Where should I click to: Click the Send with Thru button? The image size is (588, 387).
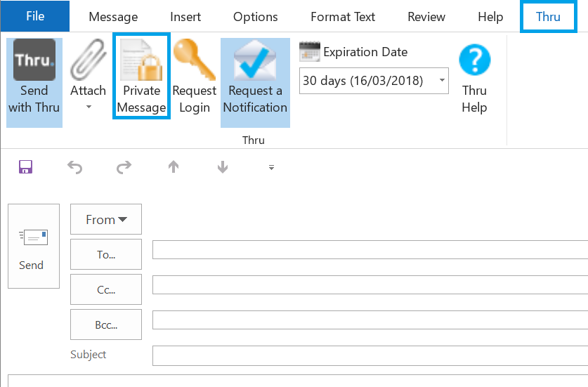pos(34,82)
